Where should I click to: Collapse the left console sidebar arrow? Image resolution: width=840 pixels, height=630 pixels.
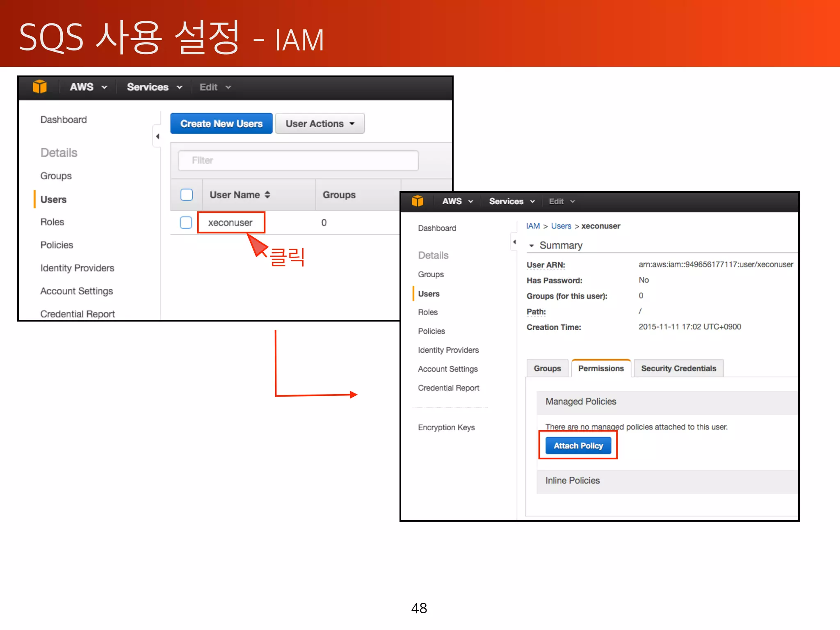157,136
